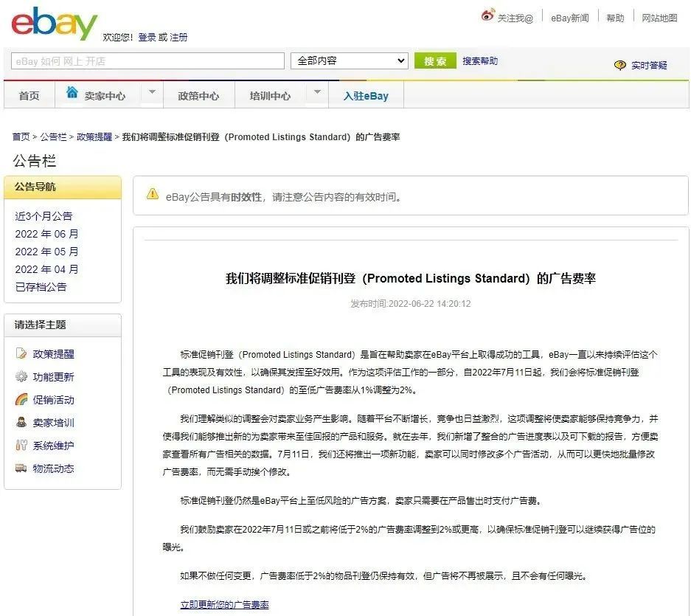The image size is (691, 616).
Task: Click the 政策提醒 breadcrumb link
Action: tap(94, 136)
